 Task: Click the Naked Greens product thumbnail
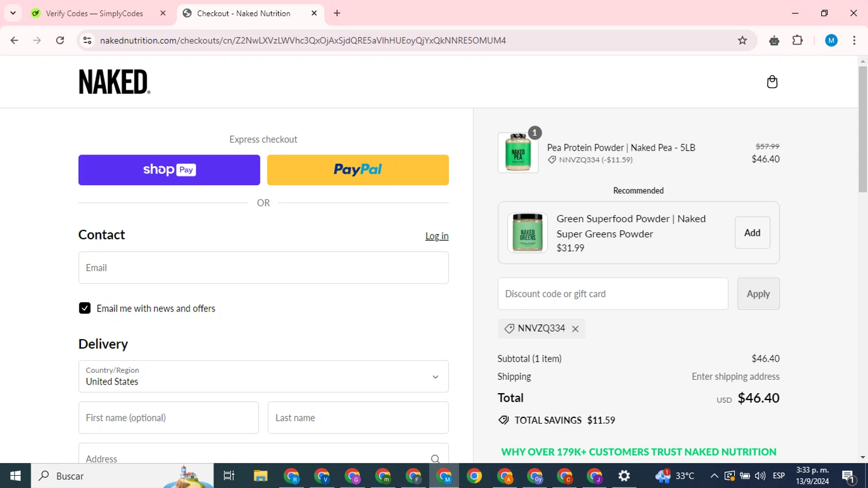528,233
